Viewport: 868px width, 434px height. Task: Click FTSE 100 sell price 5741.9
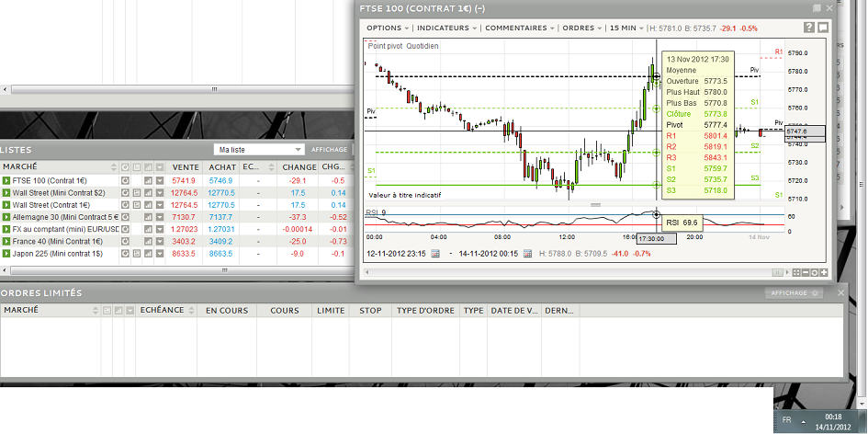point(183,181)
